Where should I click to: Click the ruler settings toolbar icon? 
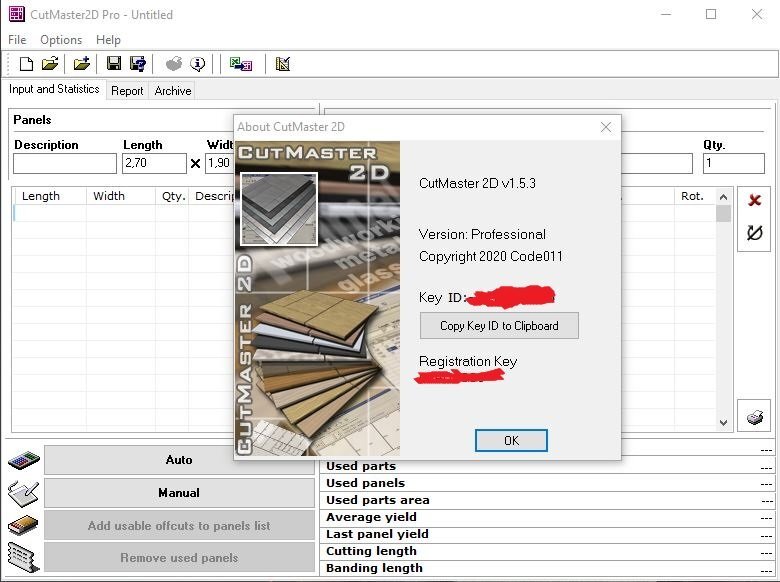pos(283,64)
